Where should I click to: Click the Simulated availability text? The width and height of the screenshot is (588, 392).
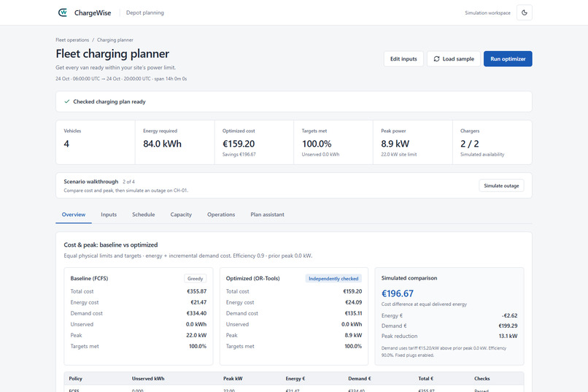coord(482,155)
